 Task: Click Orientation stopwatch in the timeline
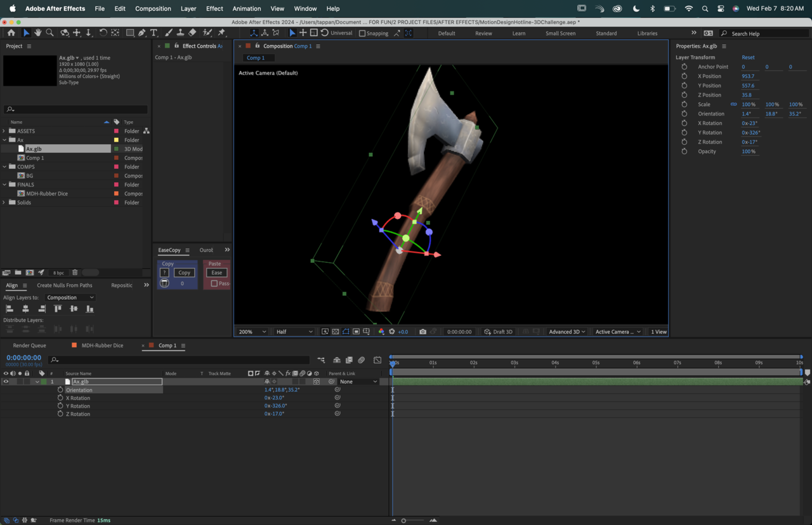coord(60,390)
